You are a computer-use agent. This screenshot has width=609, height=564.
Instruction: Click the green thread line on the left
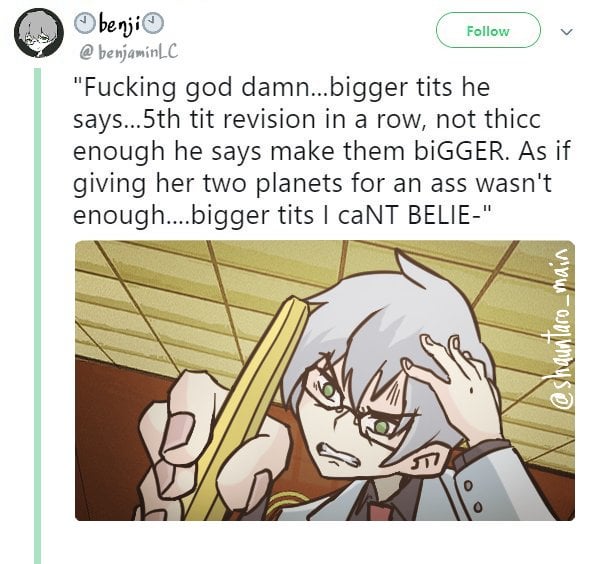coord(37,316)
